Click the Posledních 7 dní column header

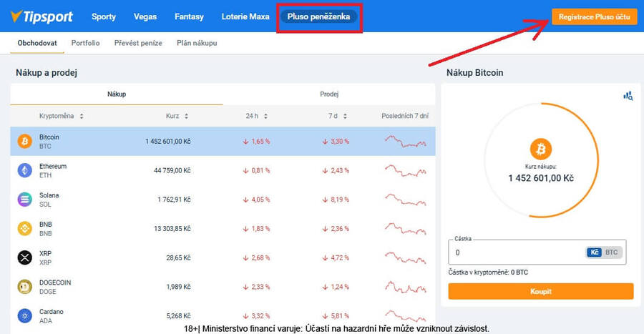pos(405,116)
